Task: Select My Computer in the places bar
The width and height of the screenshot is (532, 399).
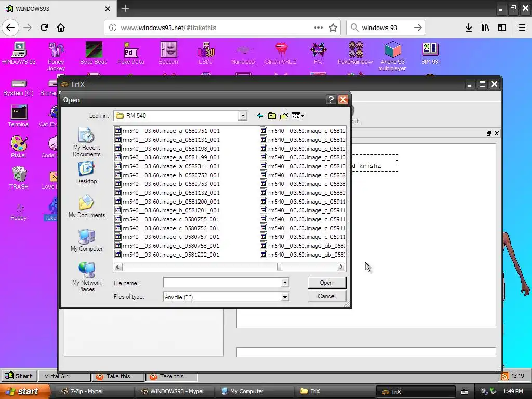Action: click(87, 240)
